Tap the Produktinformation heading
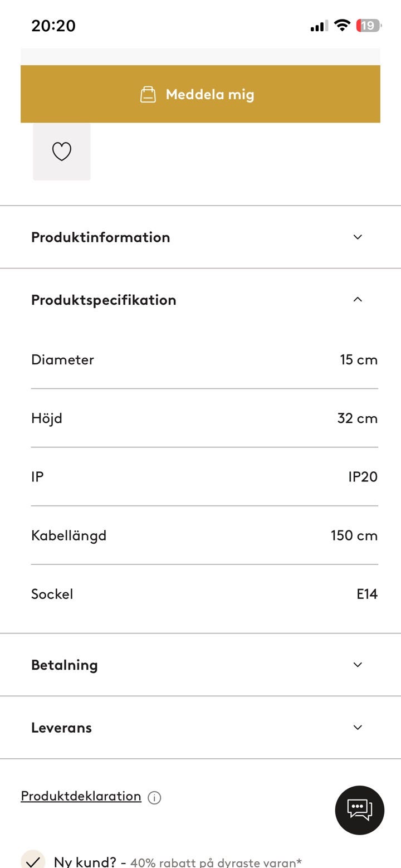The width and height of the screenshot is (401, 868). coord(100,237)
